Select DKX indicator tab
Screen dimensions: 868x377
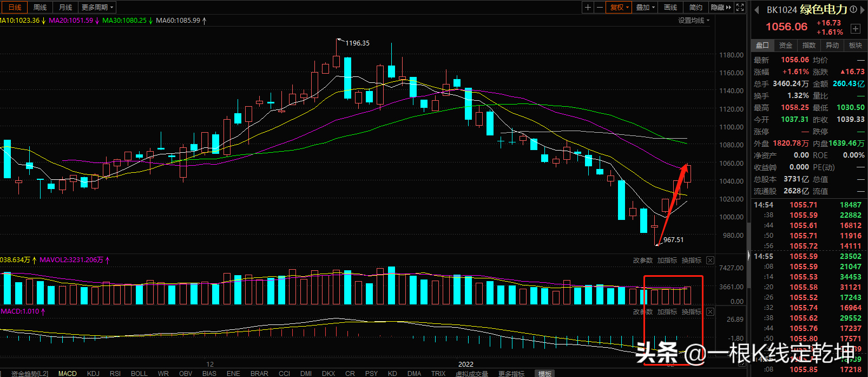[x=328, y=373]
